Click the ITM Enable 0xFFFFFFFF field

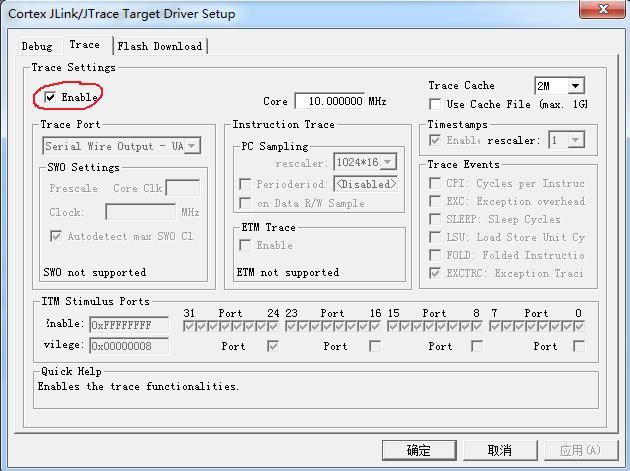[129, 325]
